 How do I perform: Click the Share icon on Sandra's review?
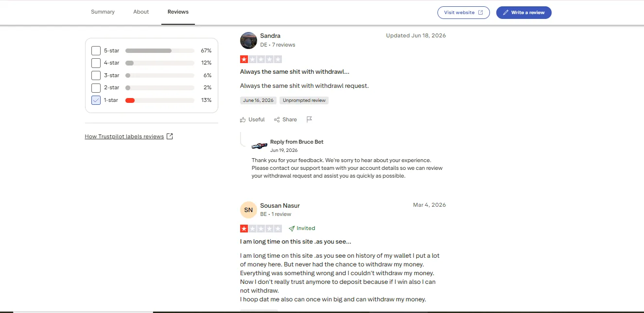pyautogui.click(x=277, y=119)
